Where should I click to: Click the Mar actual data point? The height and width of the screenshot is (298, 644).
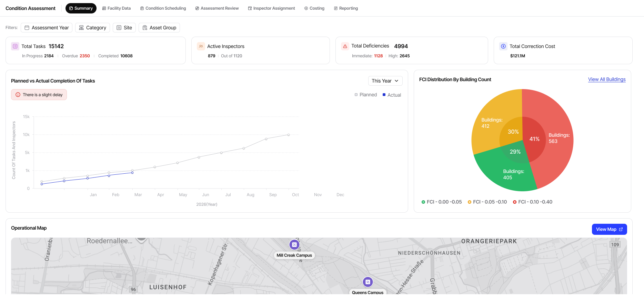132,173
